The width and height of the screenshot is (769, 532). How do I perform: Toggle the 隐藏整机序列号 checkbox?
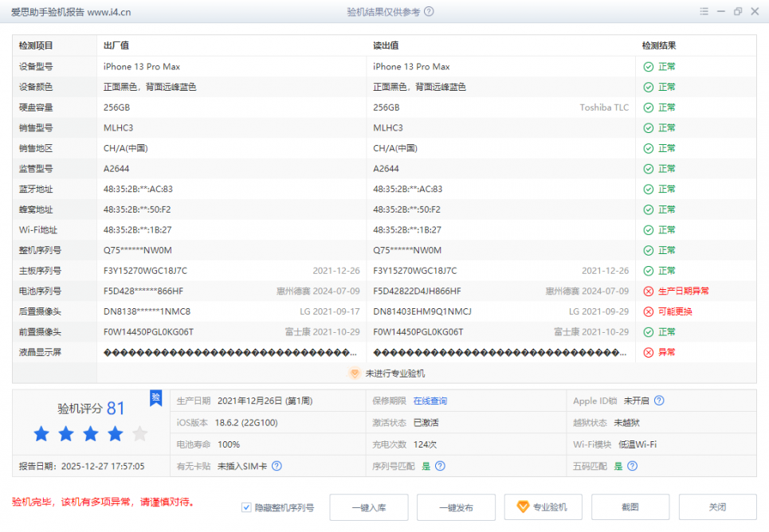pos(246,507)
